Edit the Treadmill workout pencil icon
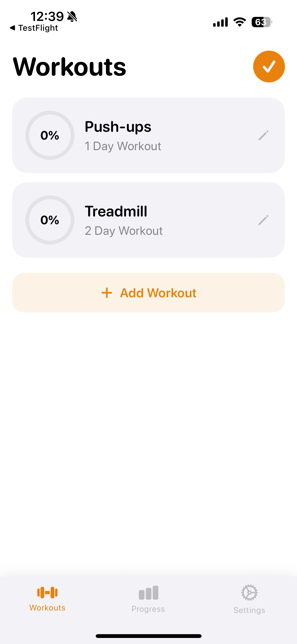This screenshot has width=297, height=644. tap(263, 220)
